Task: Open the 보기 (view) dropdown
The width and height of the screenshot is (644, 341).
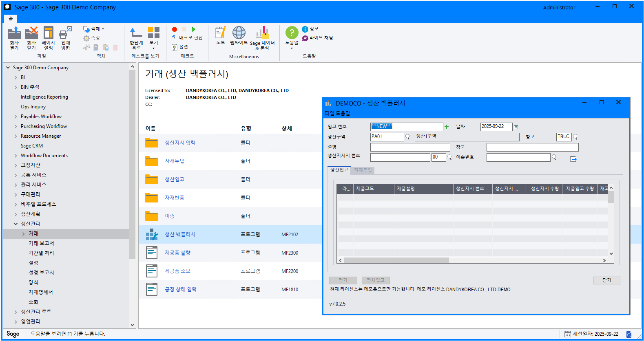Action: click(154, 38)
